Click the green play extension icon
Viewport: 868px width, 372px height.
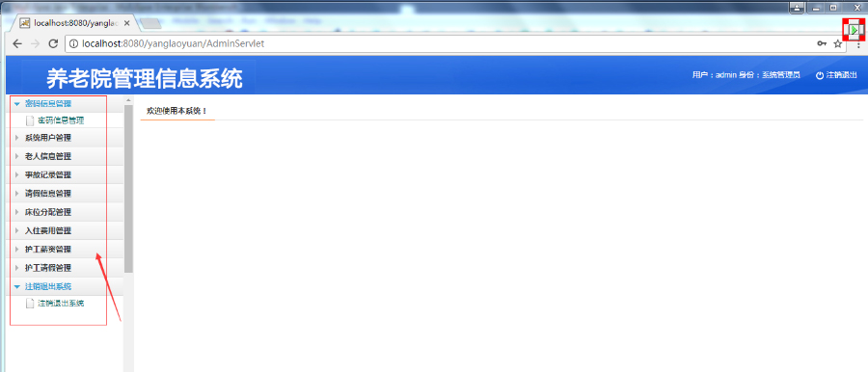click(854, 29)
